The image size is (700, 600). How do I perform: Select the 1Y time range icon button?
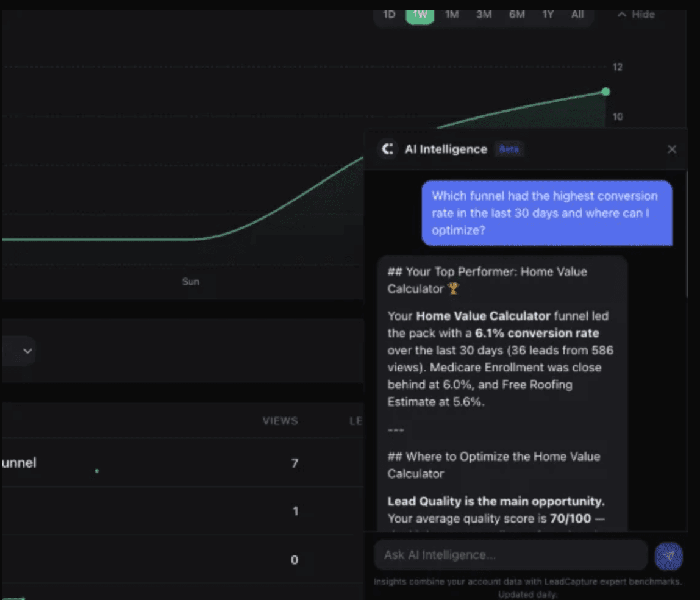tap(548, 14)
